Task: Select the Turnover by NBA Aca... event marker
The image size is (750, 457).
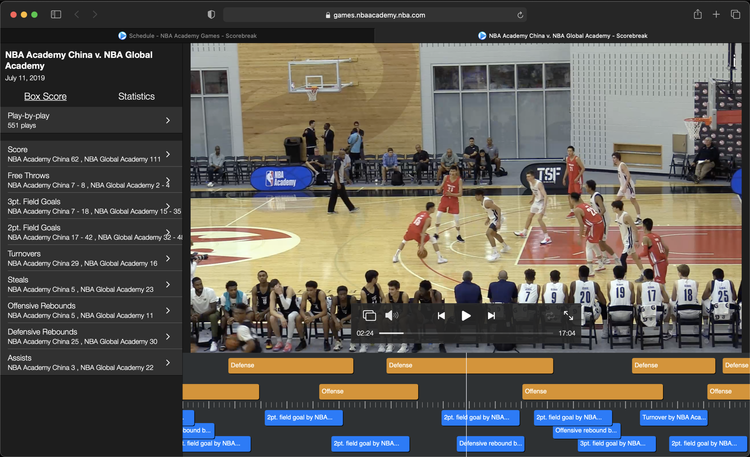Action: [673, 417]
